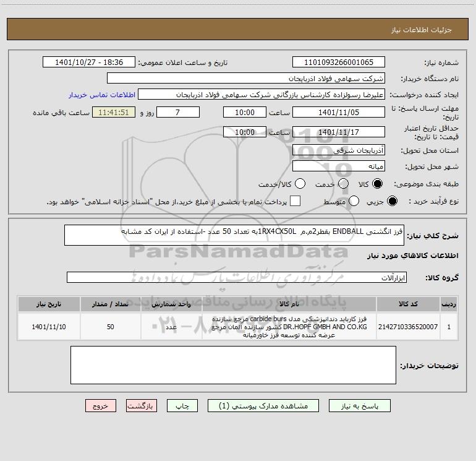
Task: Click the response deadline time field
Action: click(x=245, y=112)
